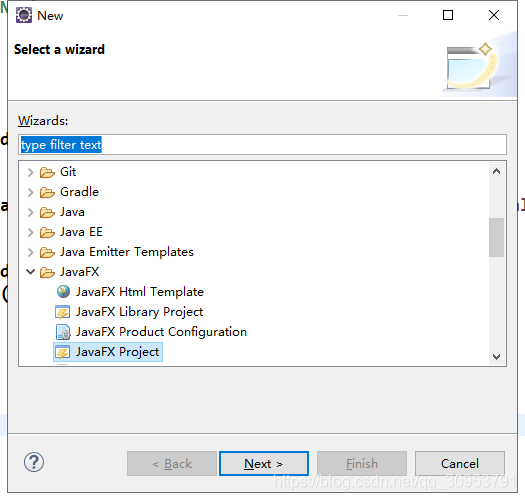Click the JavaFX Html Template globe icon
Screen dimensions: 525x500
tap(63, 292)
